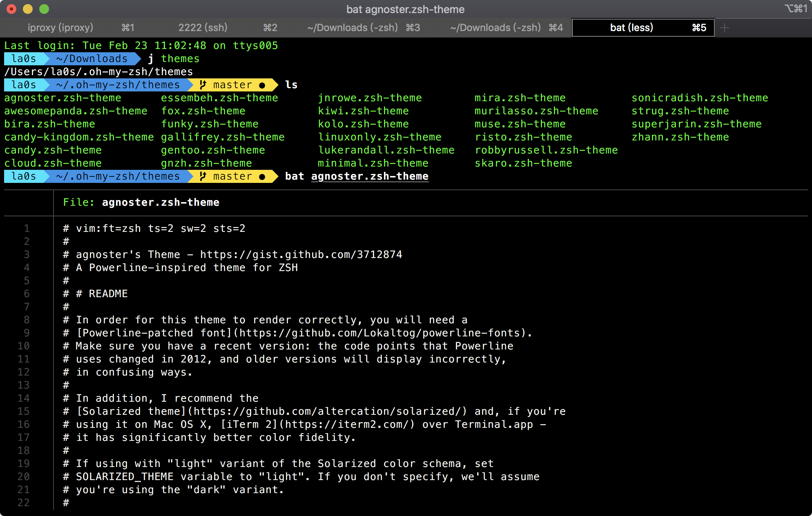This screenshot has height=516, width=812.
Task: Click the yellow minimize window button
Action: pyautogui.click(x=28, y=9)
